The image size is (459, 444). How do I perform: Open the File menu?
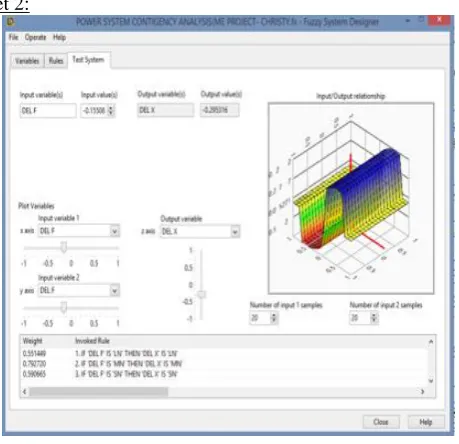(x=13, y=37)
